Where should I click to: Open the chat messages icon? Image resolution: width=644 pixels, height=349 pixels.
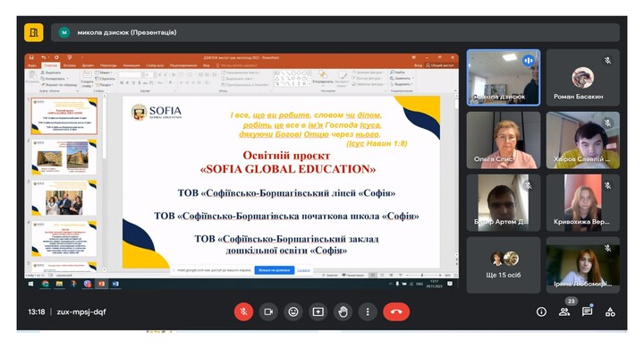click(588, 311)
